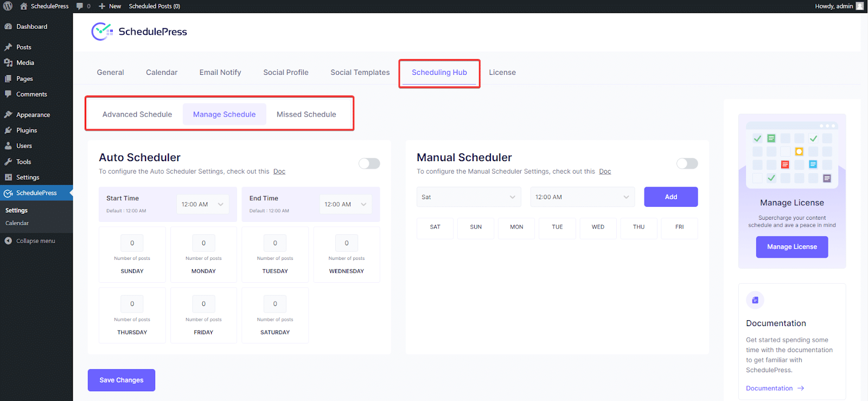Open the Calendar submenu item in sidebar
This screenshot has height=401, width=868.
tap(17, 223)
